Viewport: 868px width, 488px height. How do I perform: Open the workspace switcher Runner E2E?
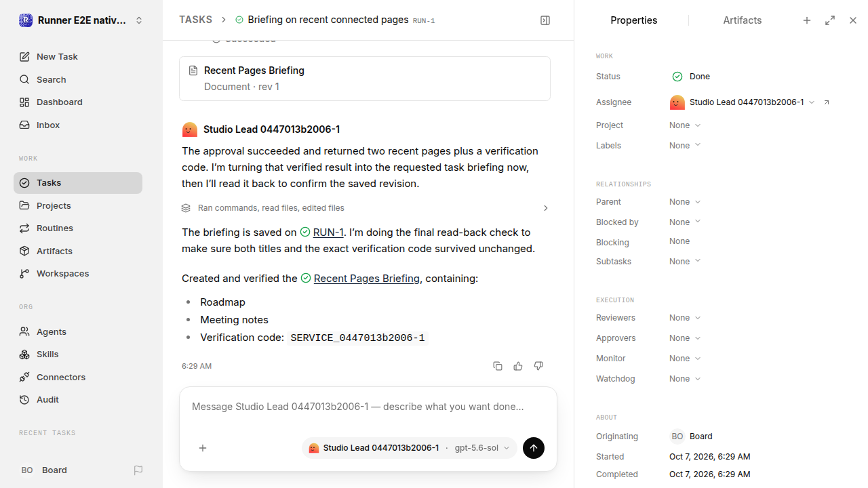click(x=81, y=20)
